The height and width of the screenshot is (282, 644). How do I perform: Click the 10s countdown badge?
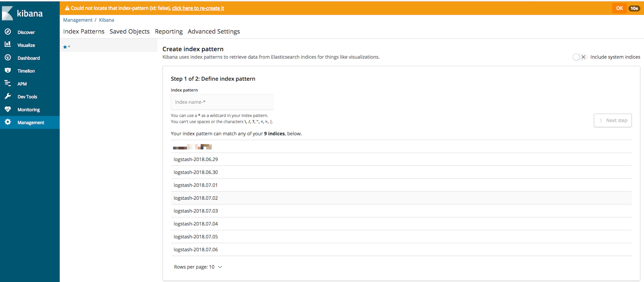pos(634,8)
